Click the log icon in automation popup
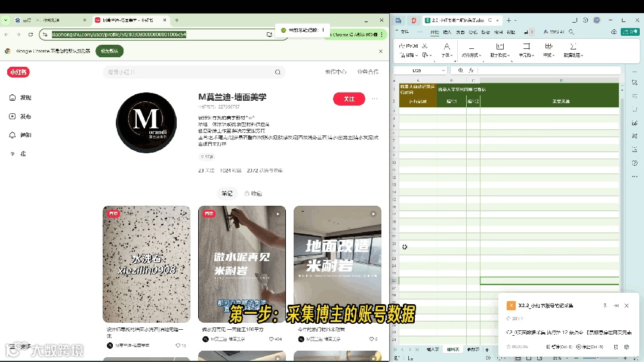 (x=616, y=347)
